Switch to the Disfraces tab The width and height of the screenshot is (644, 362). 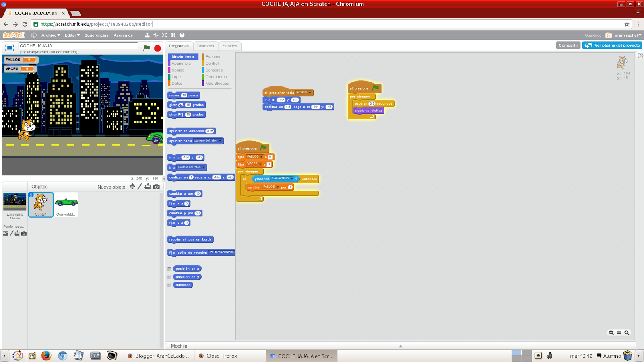206,46
